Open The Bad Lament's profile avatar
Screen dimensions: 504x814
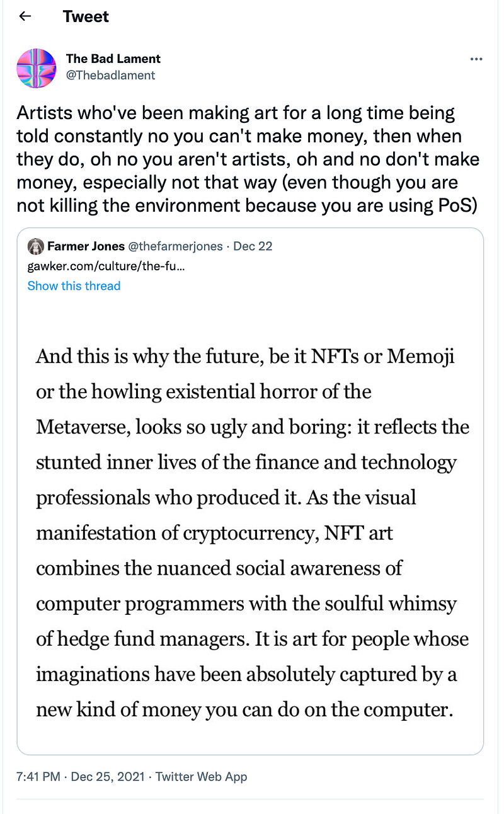[36, 67]
